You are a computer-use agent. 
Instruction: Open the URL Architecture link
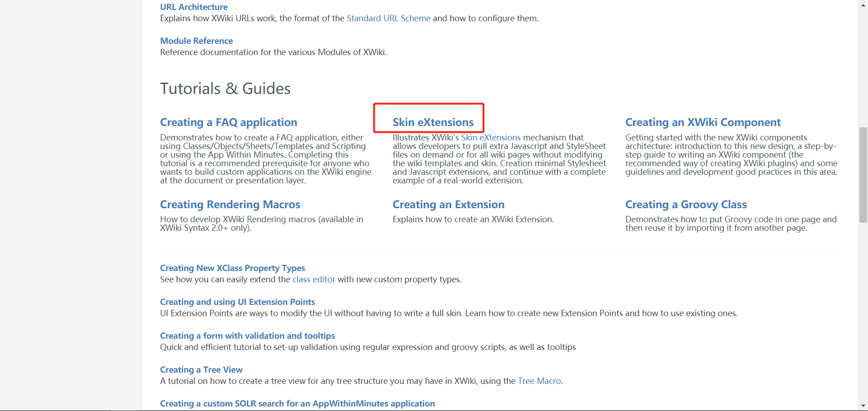click(193, 7)
